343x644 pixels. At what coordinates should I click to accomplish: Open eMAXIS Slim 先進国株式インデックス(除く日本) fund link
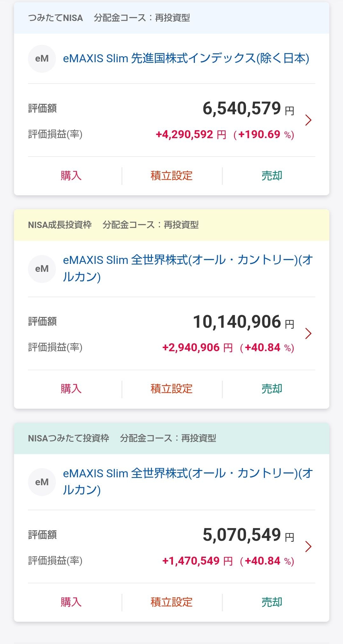[x=186, y=59]
